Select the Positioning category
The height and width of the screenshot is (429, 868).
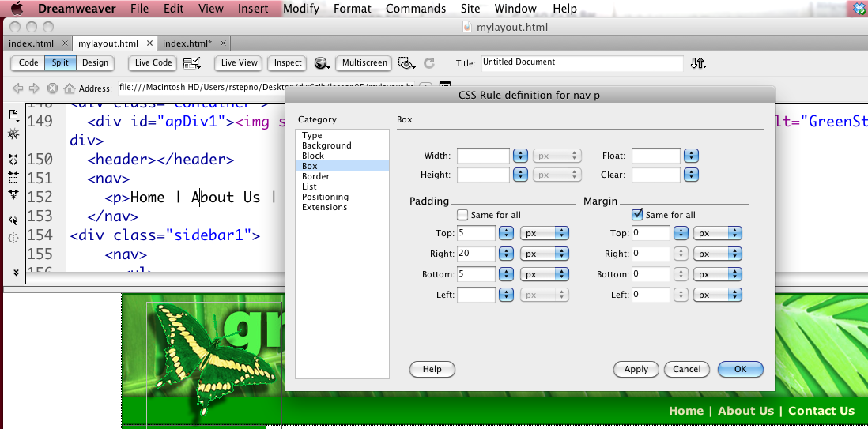point(325,197)
